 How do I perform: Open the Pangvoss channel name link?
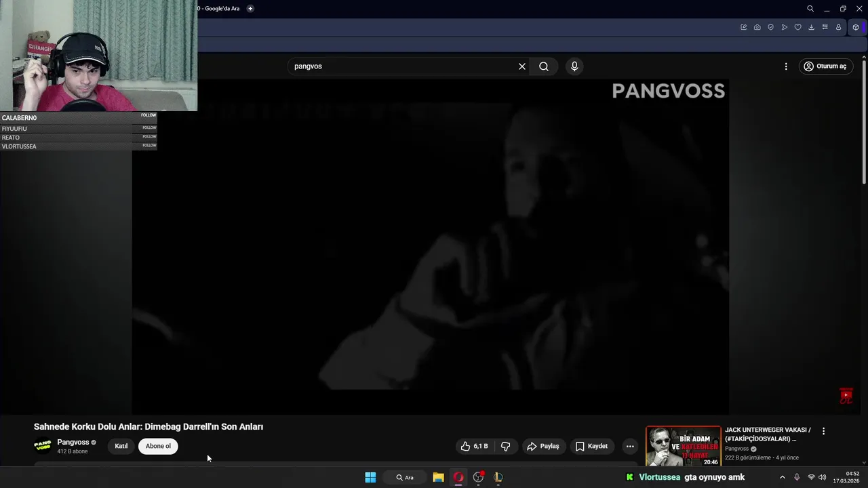point(73,442)
